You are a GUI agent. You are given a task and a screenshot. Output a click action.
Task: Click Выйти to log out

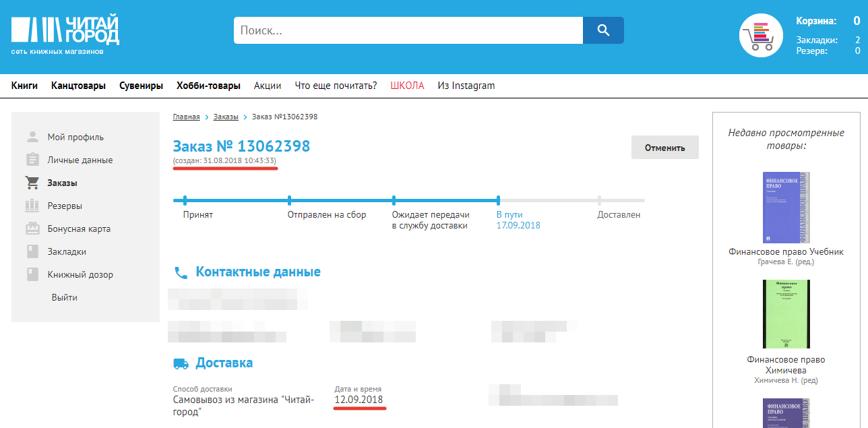(64, 297)
